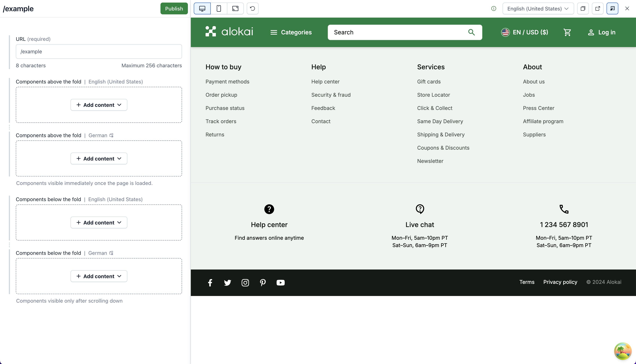Switch preview to mobile device view

[219, 8]
